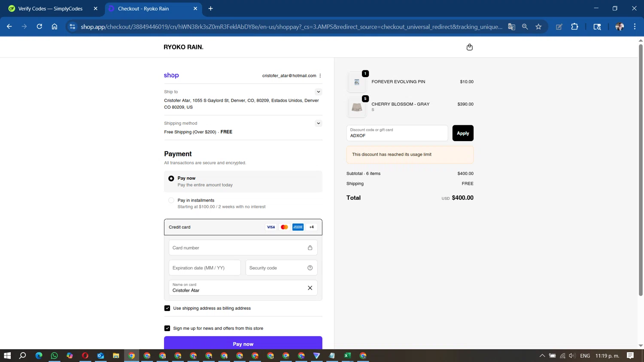Uncheck Use shipping address as billing address
This screenshot has width=644, height=362.
pyautogui.click(x=167, y=308)
